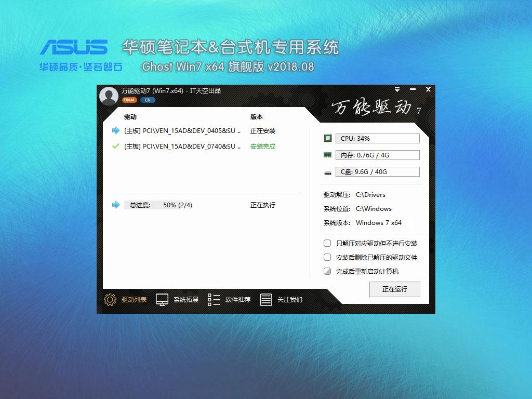Select the PCI\VEN_15AD&DEV_0740 driver row

pos(182,146)
